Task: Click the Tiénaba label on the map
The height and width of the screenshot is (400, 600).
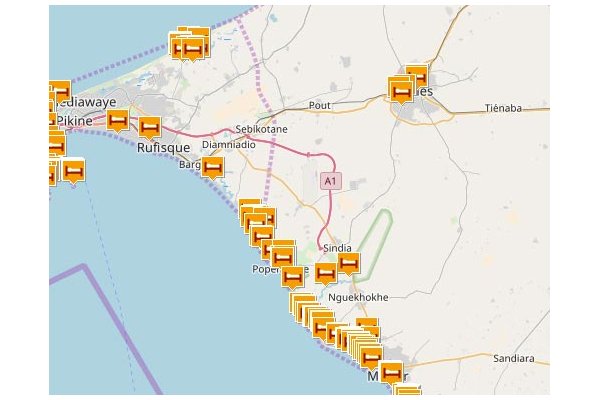Action: (x=503, y=107)
